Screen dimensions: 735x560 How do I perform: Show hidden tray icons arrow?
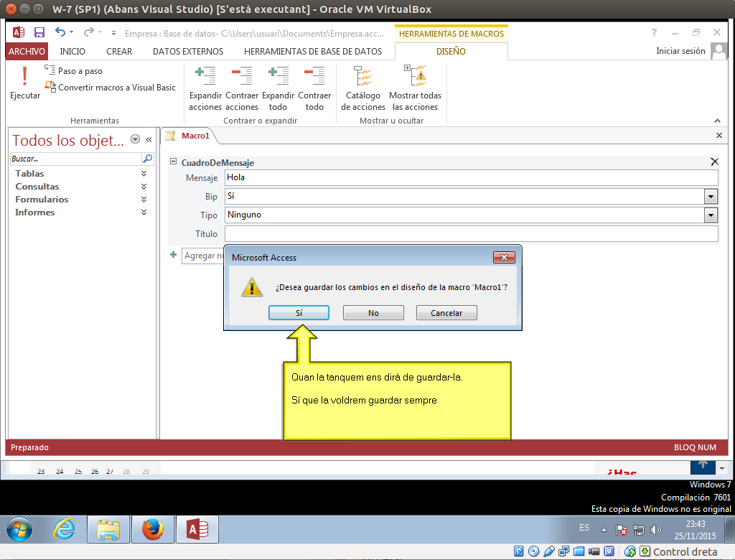[604, 530]
